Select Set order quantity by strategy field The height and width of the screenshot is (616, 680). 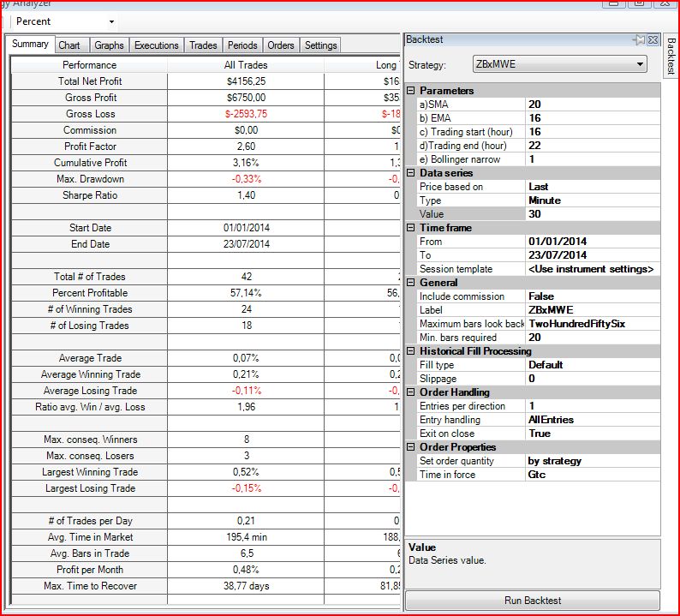click(x=593, y=461)
